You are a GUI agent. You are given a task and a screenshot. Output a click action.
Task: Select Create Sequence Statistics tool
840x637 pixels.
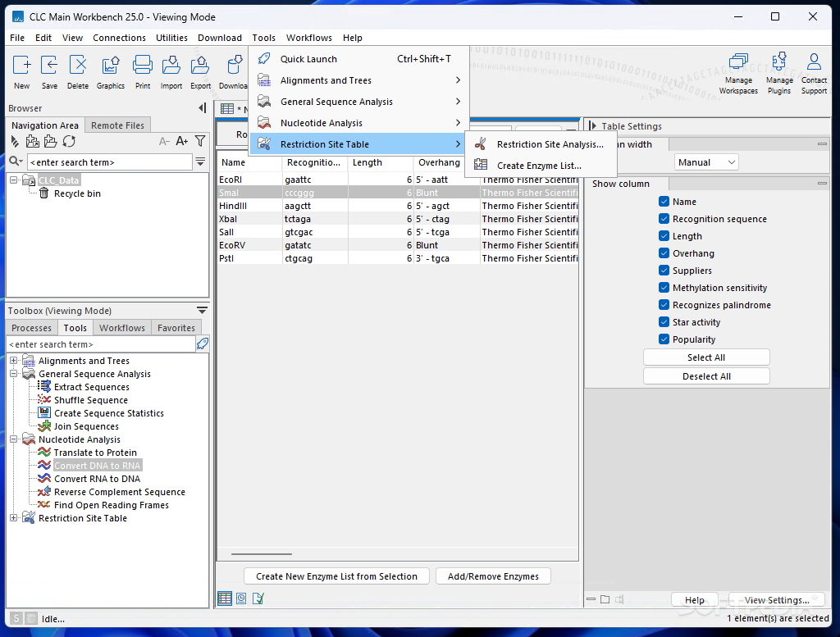coord(109,413)
